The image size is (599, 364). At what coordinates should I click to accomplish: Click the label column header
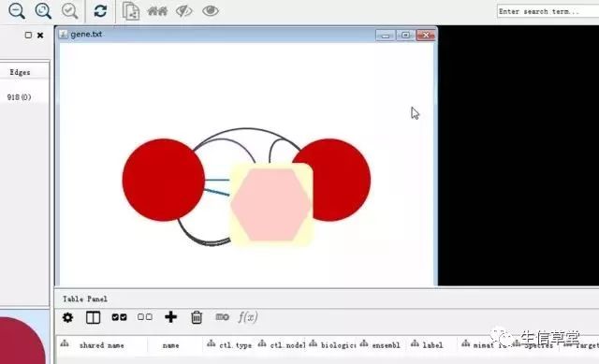[x=432, y=345]
